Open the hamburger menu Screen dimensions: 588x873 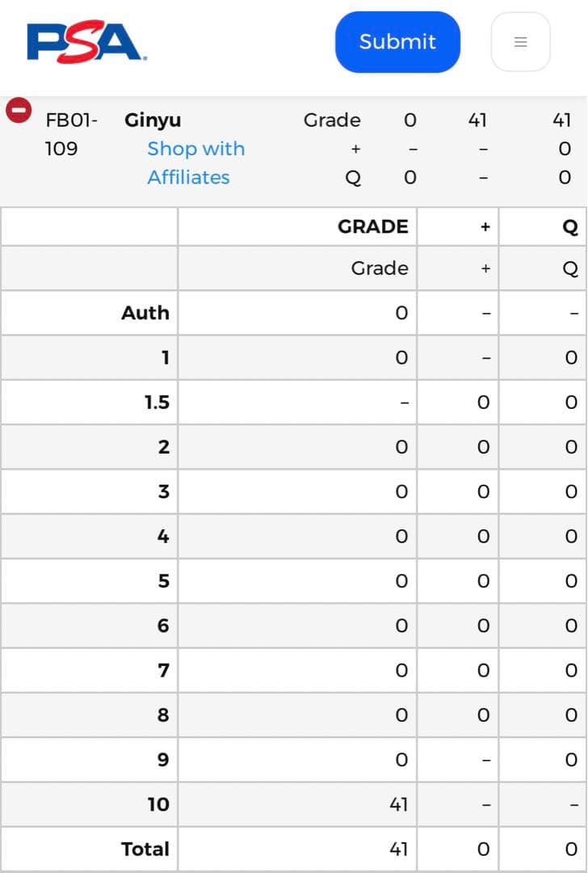[x=520, y=42]
